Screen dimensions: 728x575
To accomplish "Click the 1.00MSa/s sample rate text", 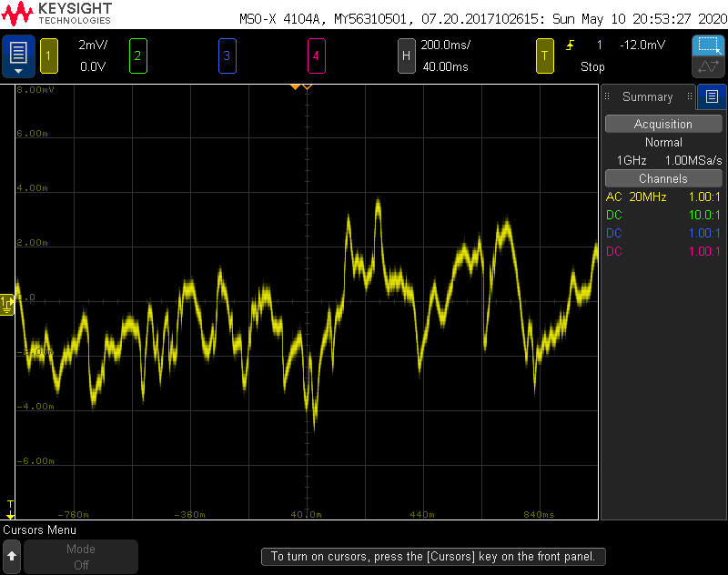I will click(693, 160).
